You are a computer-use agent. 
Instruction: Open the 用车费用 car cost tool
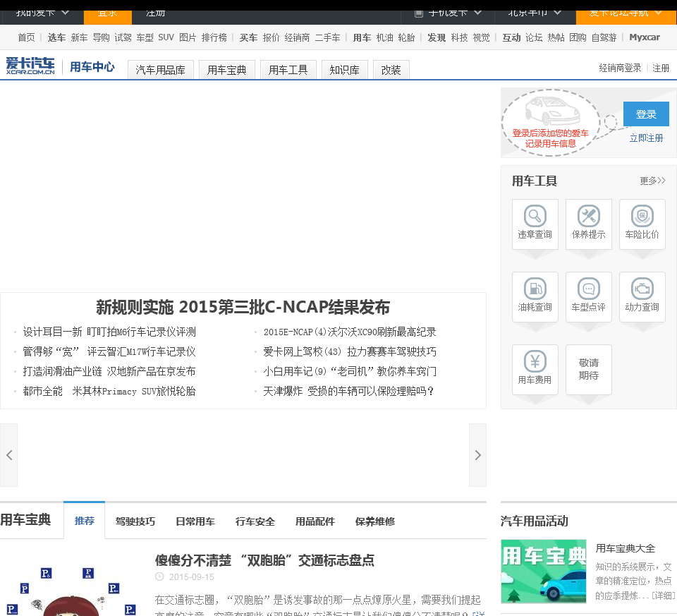(x=535, y=369)
